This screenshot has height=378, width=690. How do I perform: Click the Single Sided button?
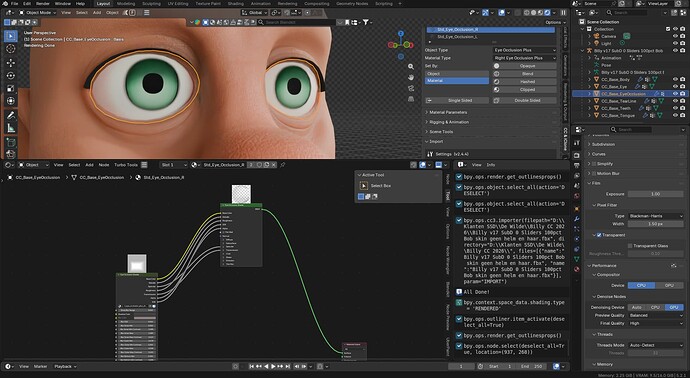tap(457, 100)
